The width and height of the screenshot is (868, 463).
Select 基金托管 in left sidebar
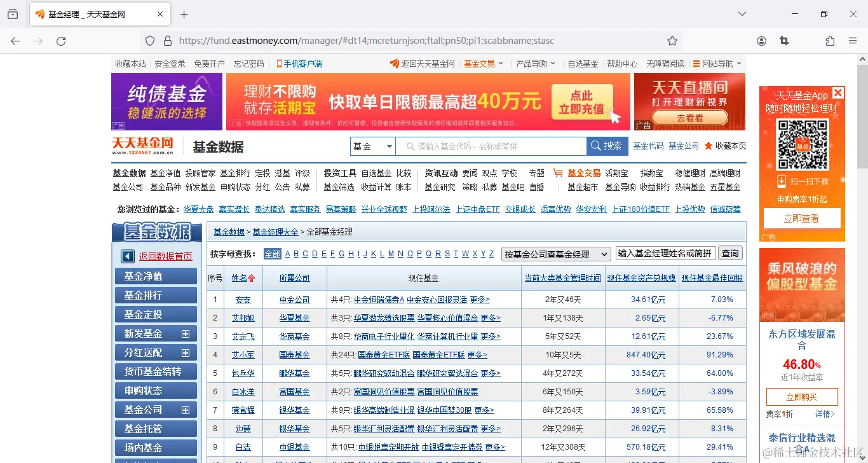(156, 429)
